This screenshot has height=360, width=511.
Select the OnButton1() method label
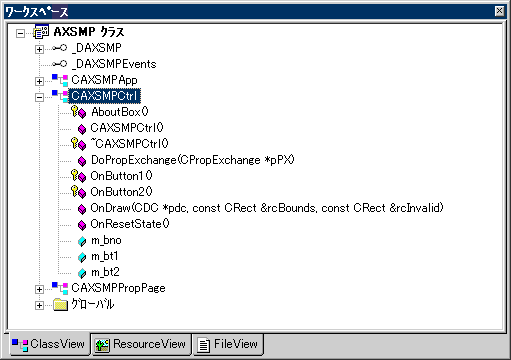click(x=121, y=176)
